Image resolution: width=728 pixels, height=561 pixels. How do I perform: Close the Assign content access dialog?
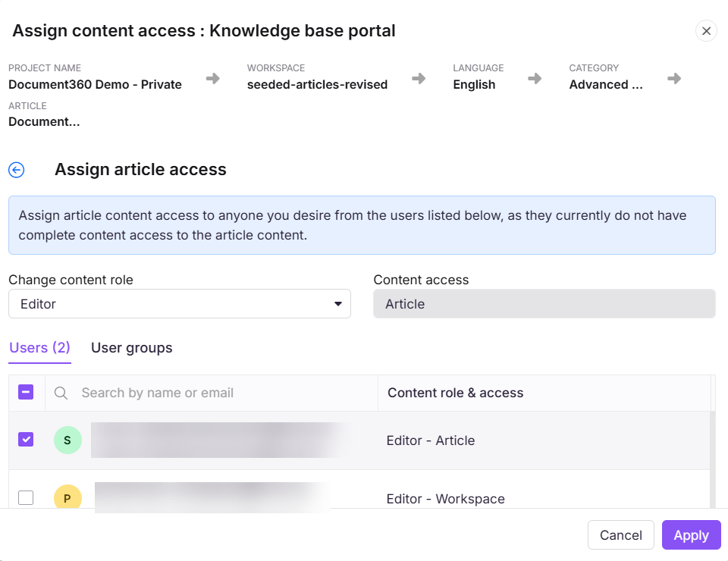[x=706, y=31]
